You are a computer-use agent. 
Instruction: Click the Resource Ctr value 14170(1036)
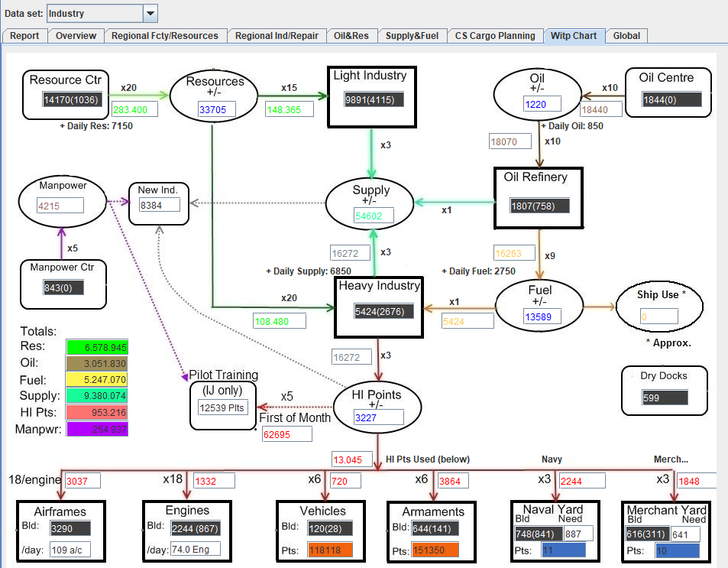[x=71, y=99]
